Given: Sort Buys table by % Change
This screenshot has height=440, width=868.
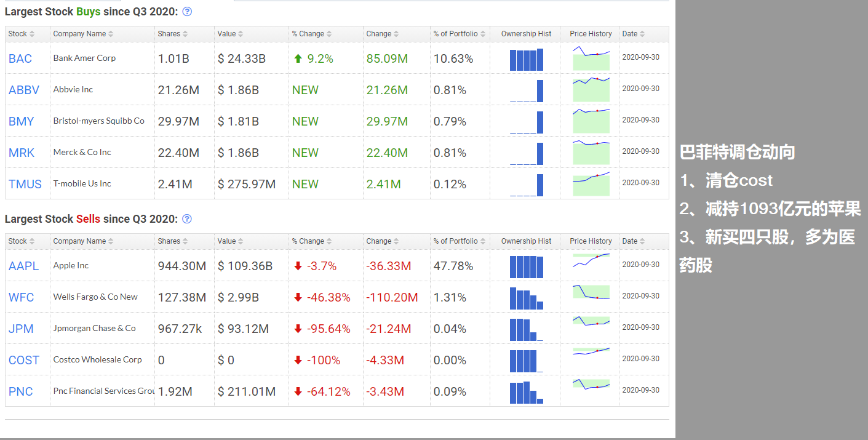Looking at the screenshot, I should coord(312,34).
